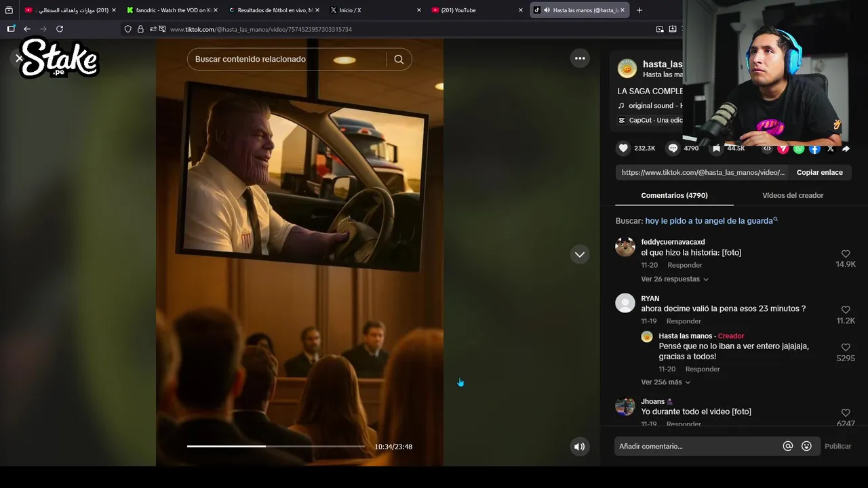
Task: Reload the page with refresh icon
Action: pyautogui.click(x=60, y=29)
